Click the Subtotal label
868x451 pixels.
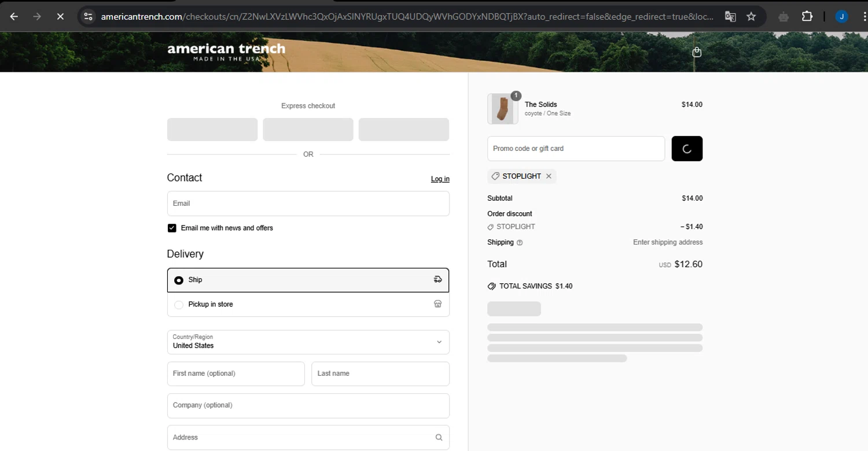click(500, 198)
